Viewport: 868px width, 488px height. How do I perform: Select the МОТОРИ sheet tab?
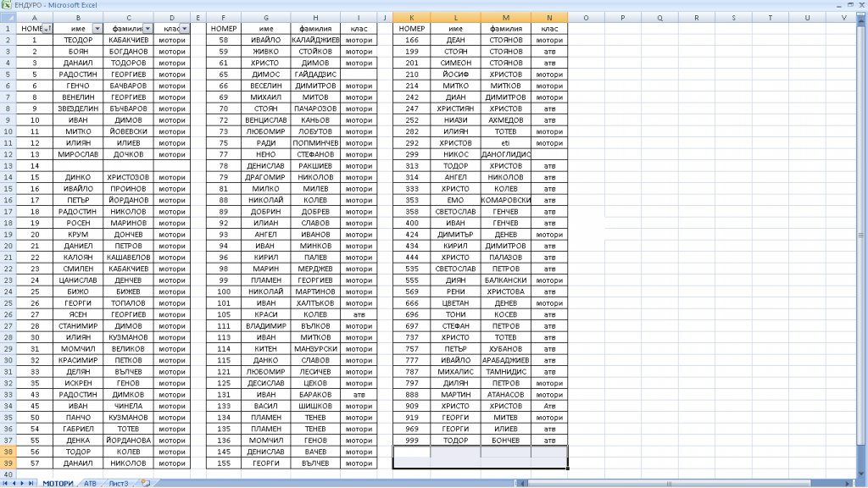(x=58, y=483)
